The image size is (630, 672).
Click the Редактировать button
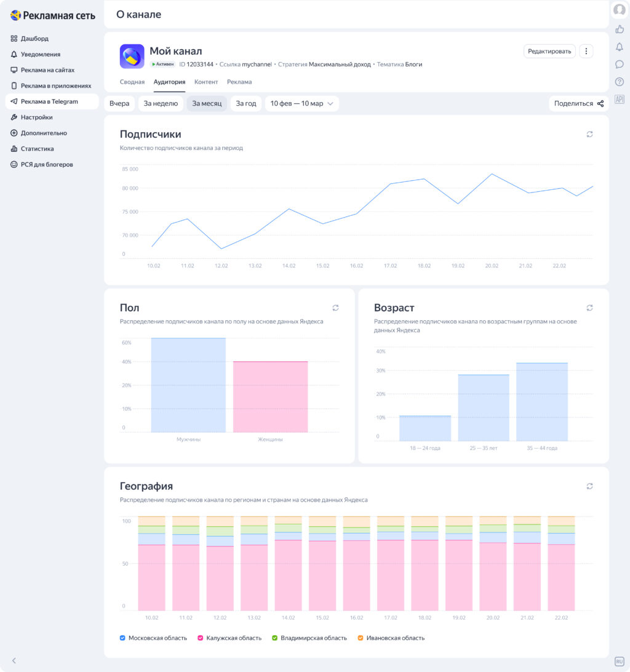[x=549, y=51]
